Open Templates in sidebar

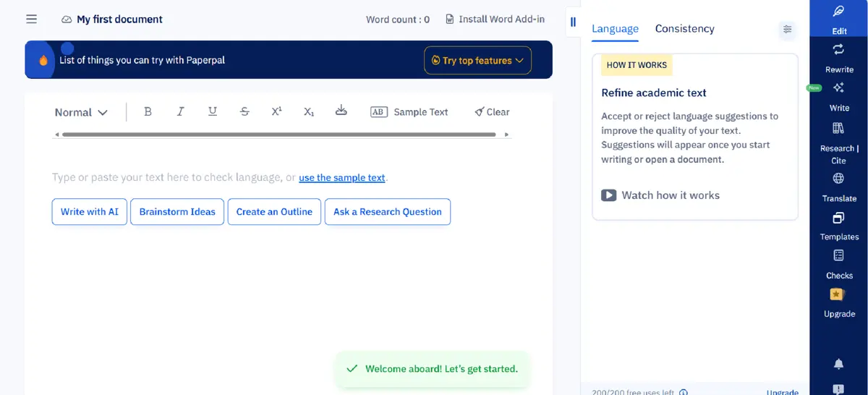(839, 225)
